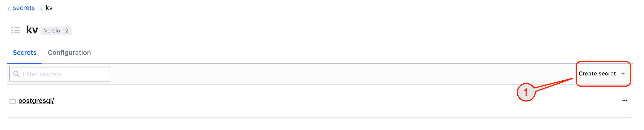Open the postgresql/ folder link
The image size is (644, 130).
(x=36, y=101)
